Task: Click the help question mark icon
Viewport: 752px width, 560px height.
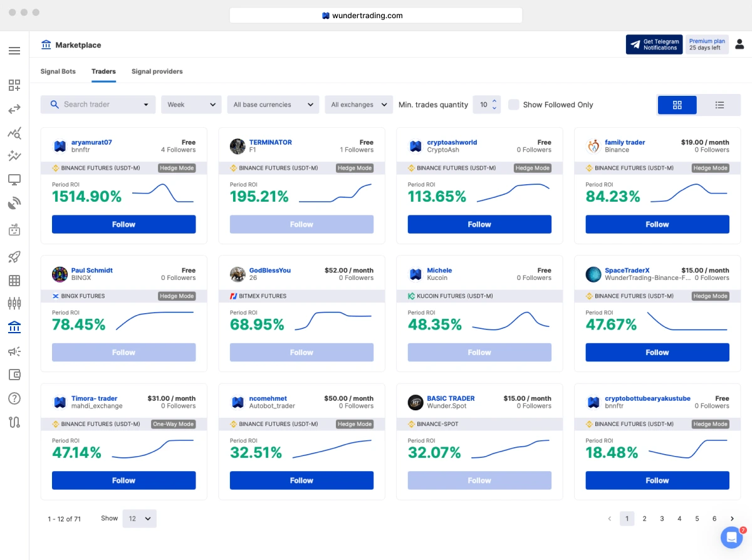Action: click(14, 398)
